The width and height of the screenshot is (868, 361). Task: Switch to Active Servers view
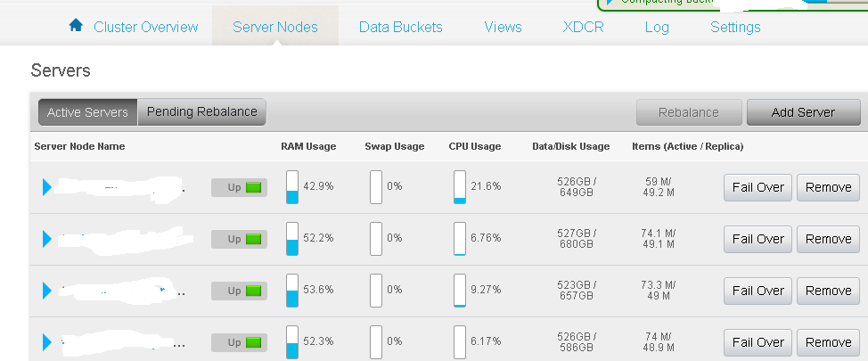point(87,112)
